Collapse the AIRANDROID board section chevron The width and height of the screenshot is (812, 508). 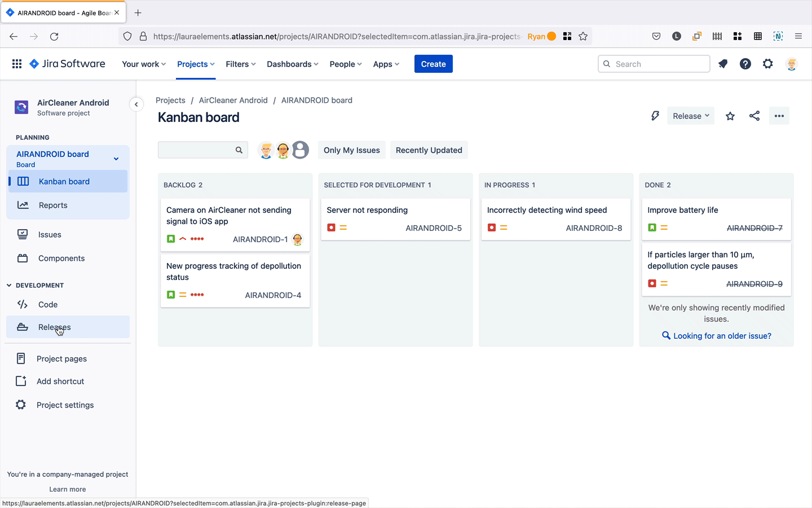tap(116, 158)
